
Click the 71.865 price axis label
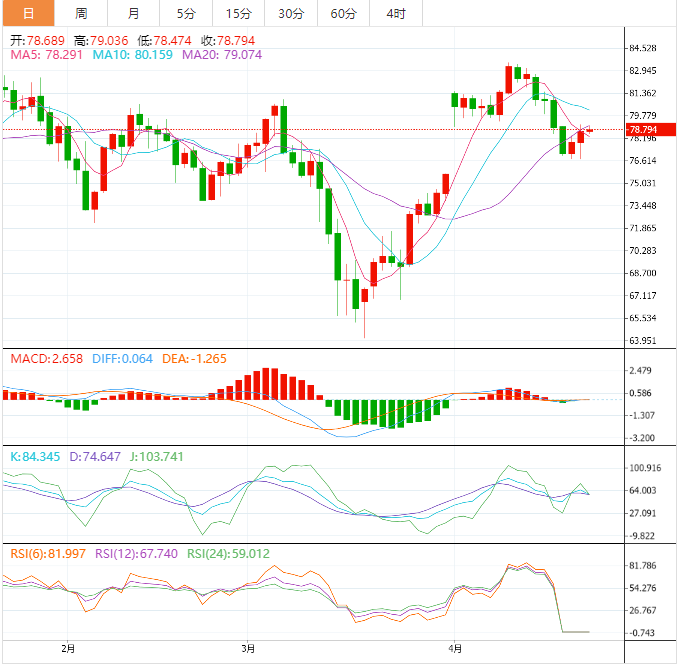coord(643,228)
